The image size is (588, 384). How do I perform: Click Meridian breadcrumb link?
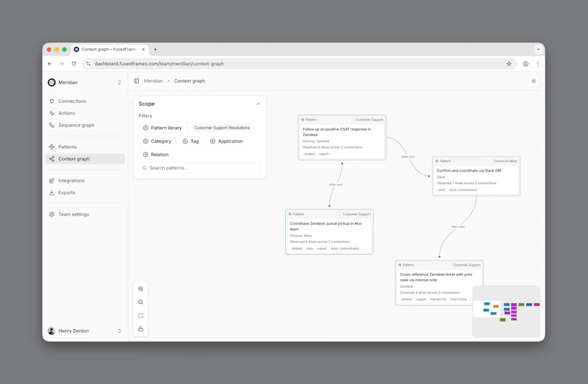click(x=154, y=81)
